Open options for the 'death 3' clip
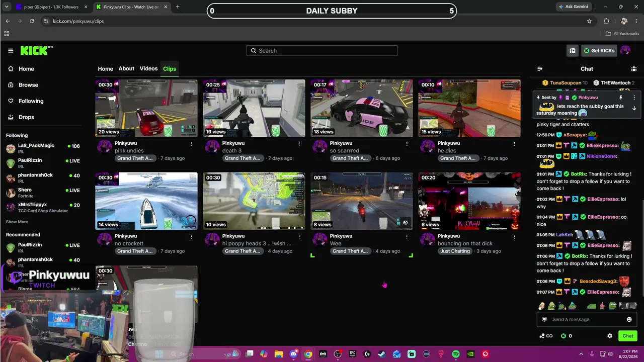 click(x=299, y=143)
